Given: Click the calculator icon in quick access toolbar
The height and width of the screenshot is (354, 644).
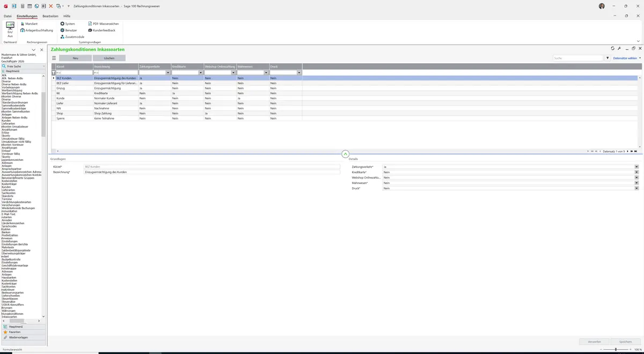Looking at the screenshot, I should tap(22, 6).
